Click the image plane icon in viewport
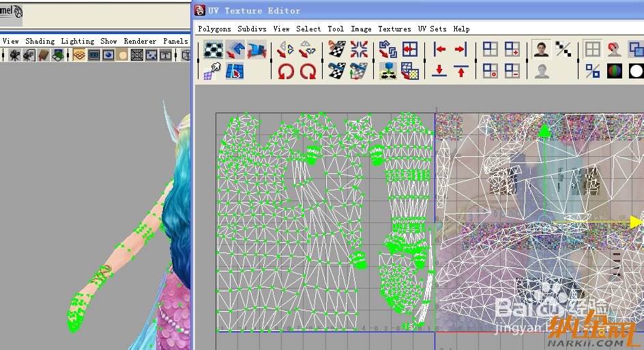 pos(57,55)
